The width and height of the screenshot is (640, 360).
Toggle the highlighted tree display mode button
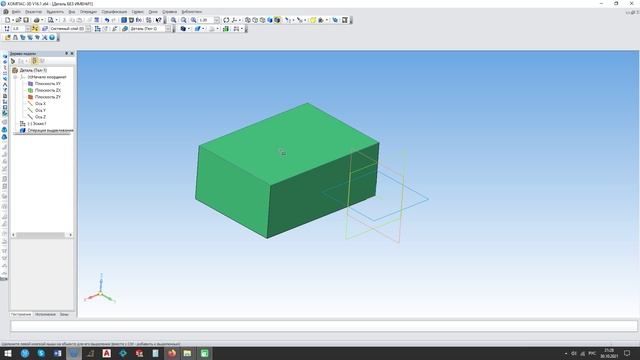click(x=34, y=61)
